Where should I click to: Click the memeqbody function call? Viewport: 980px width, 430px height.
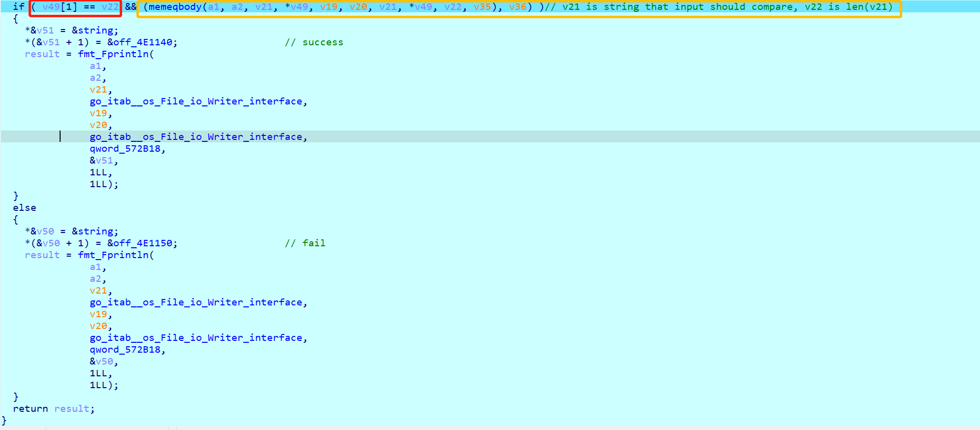coord(175,7)
